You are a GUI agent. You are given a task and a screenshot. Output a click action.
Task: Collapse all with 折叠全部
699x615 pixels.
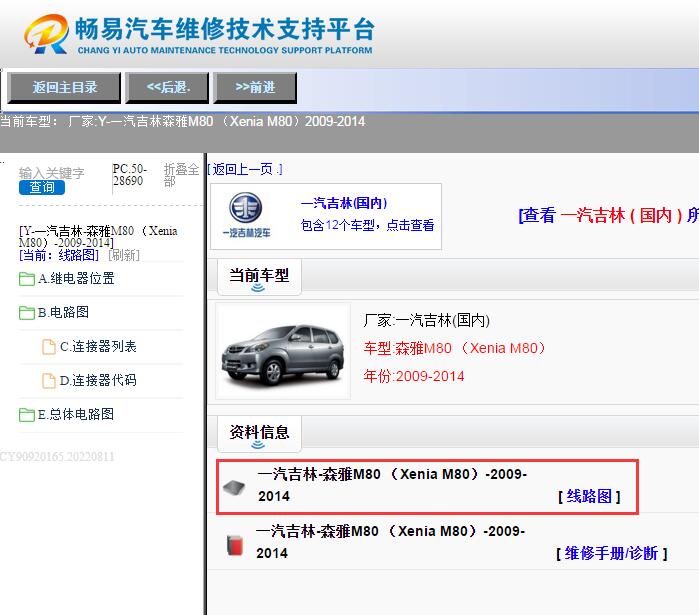tap(181, 175)
